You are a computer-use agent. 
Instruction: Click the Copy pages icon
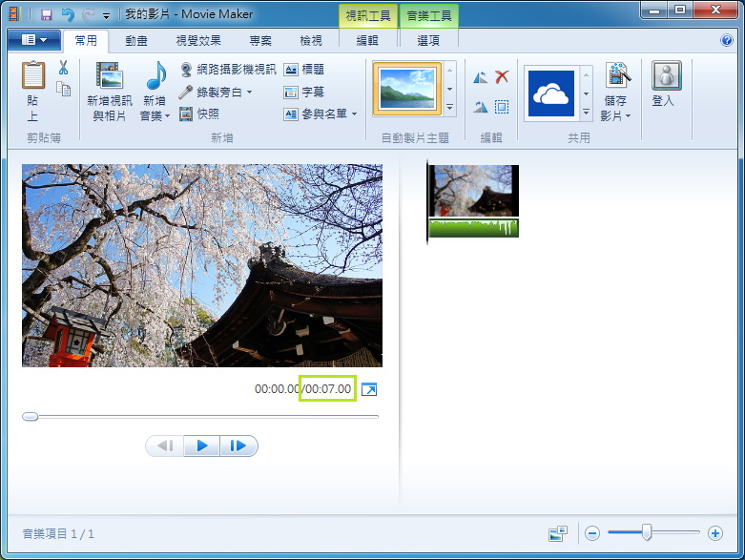(64, 89)
